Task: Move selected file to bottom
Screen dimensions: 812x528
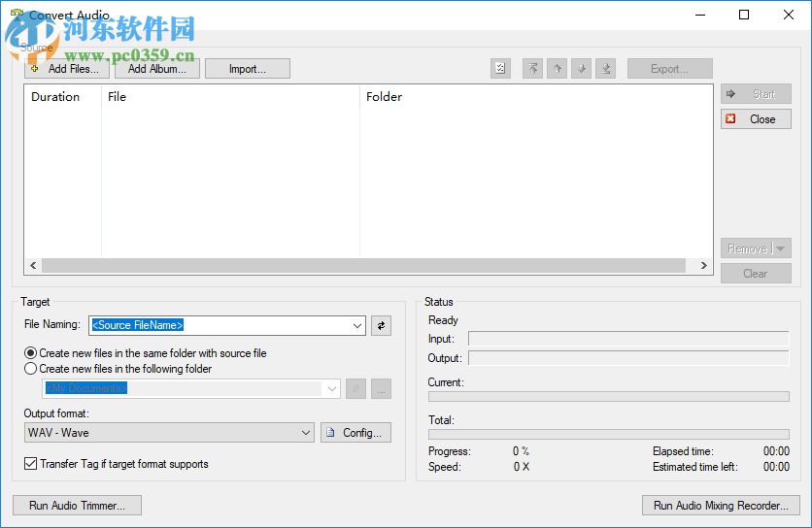Action: (606, 68)
